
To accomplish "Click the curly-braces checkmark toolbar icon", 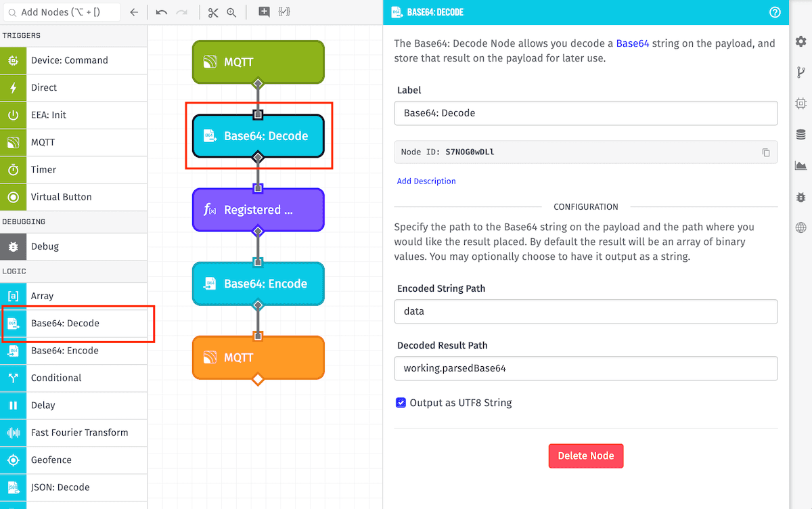I will coord(284,12).
